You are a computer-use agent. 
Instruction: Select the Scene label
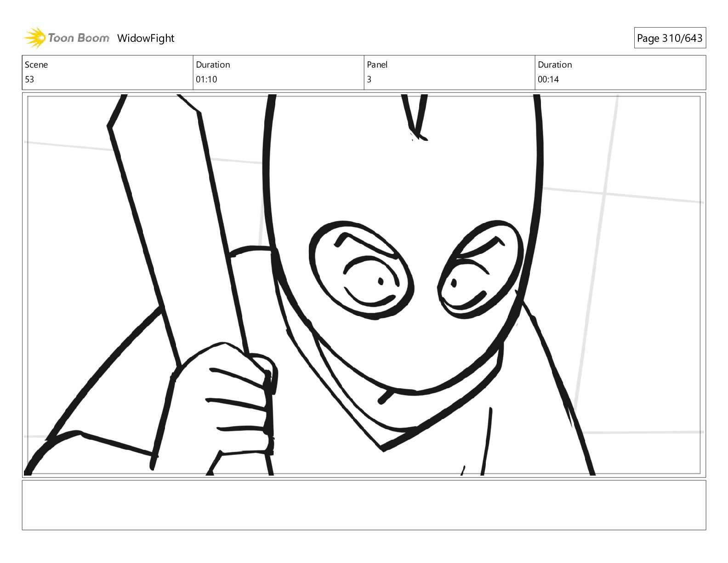point(36,65)
